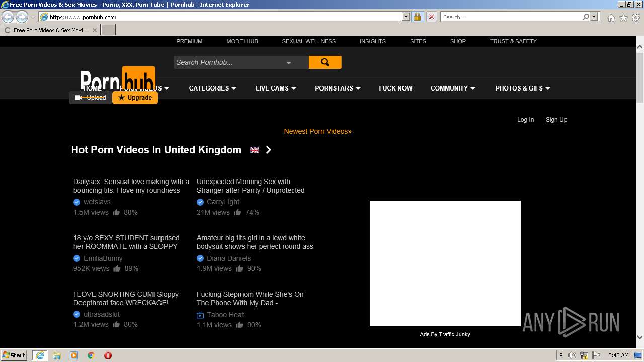Launch the media player taskbar icon
The height and width of the screenshot is (362, 644).
point(74,355)
